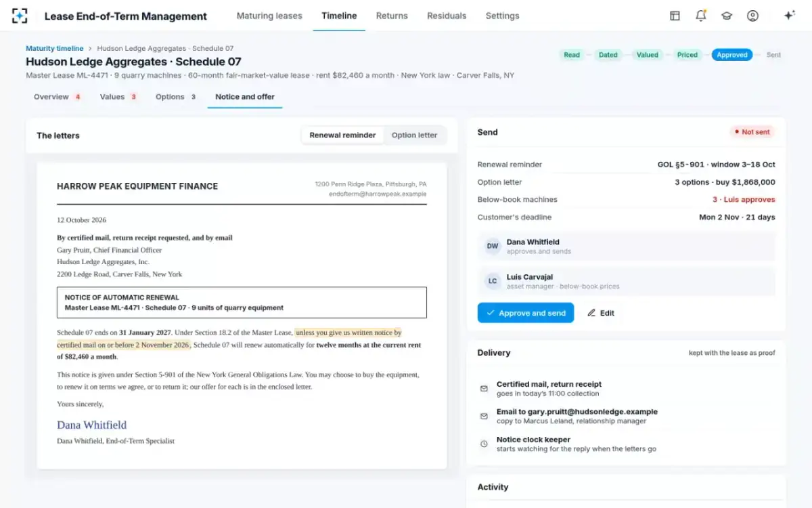The image size is (812, 508).
Task: Click the Read stage pill
Action: 572,55
